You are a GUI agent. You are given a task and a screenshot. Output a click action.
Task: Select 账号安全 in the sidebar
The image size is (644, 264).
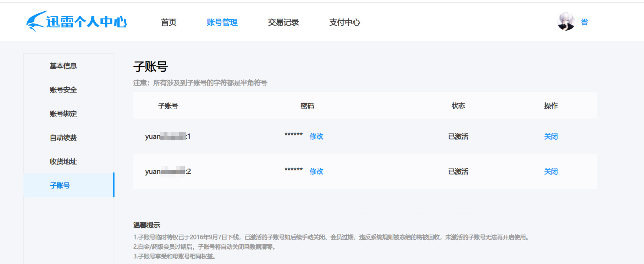63,90
